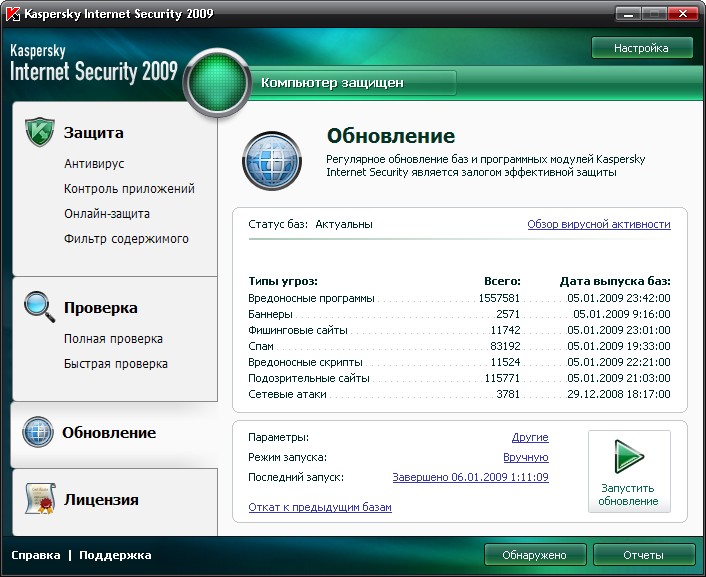Select Онлайн-защита from the sidebar
The width and height of the screenshot is (706, 577).
click(x=107, y=214)
